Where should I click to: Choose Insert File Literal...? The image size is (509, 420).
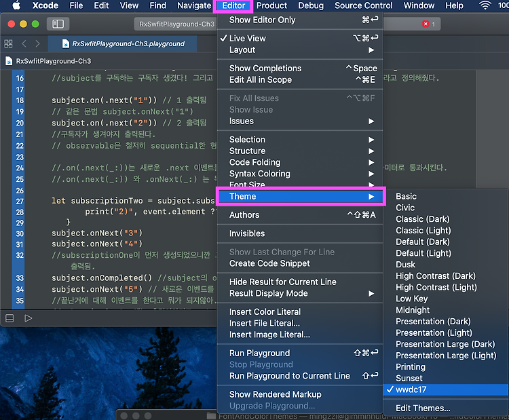click(299, 323)
